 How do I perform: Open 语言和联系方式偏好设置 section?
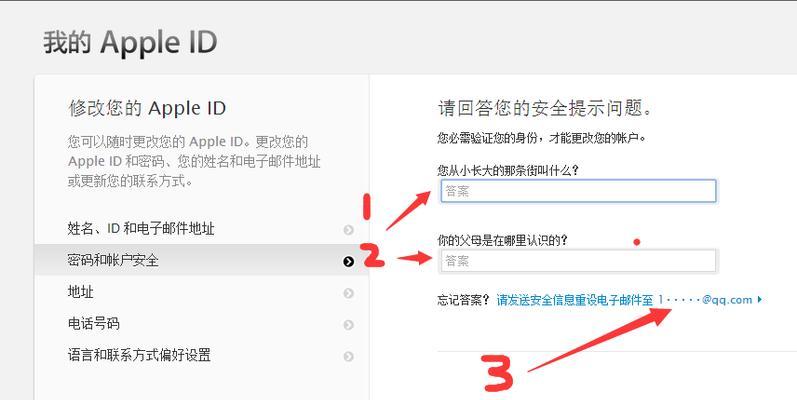click(202, 355)
